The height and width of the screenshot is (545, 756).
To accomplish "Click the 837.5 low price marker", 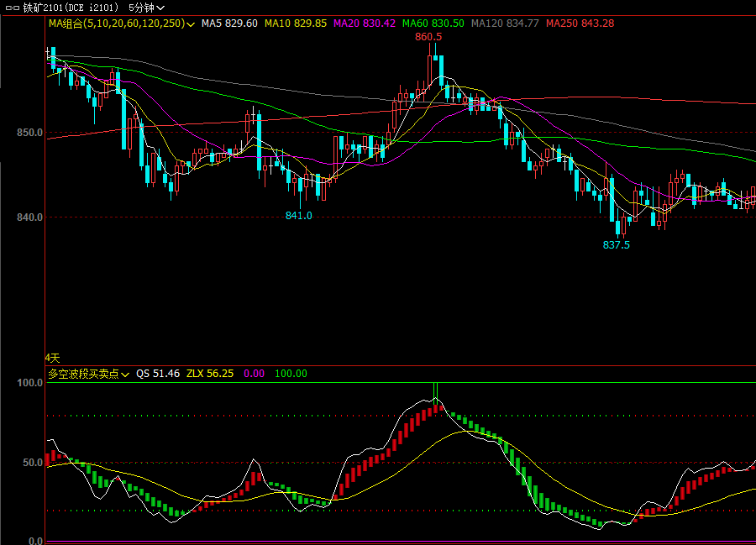I will tap(617, 245).
